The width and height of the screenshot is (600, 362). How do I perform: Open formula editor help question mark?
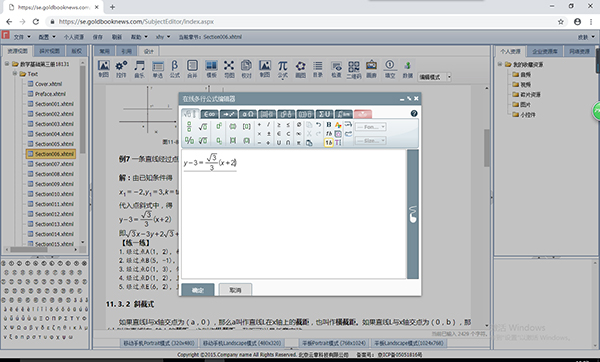tap(414, 114)
